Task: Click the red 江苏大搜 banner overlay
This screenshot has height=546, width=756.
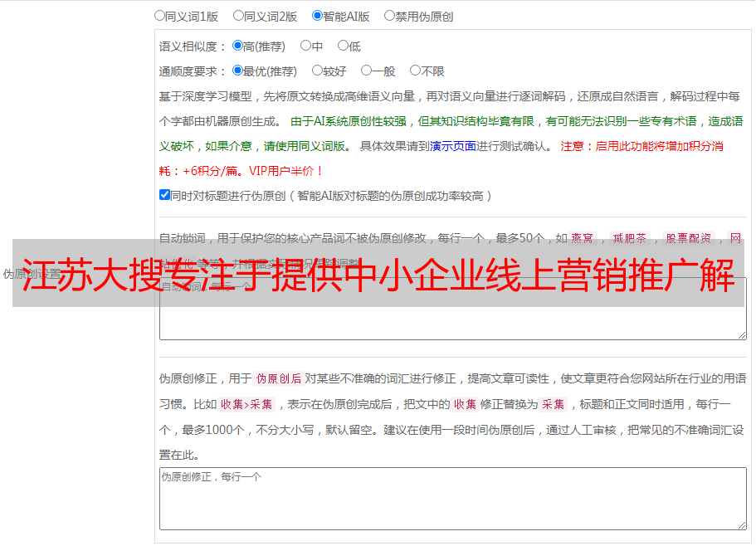Action: (378, 273)
